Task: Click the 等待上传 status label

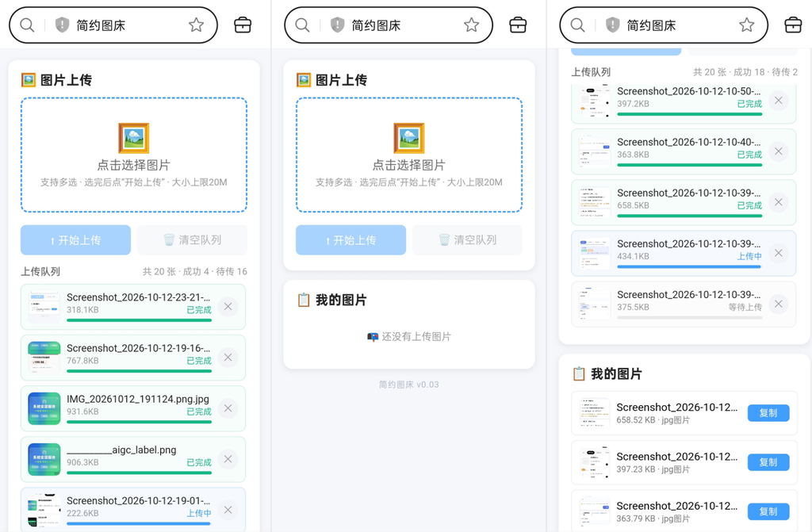Action: pos(745,307)
